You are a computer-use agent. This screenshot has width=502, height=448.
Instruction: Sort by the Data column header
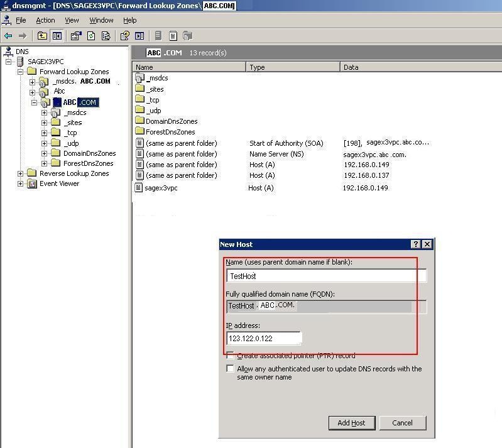click(x=421, y=67)
